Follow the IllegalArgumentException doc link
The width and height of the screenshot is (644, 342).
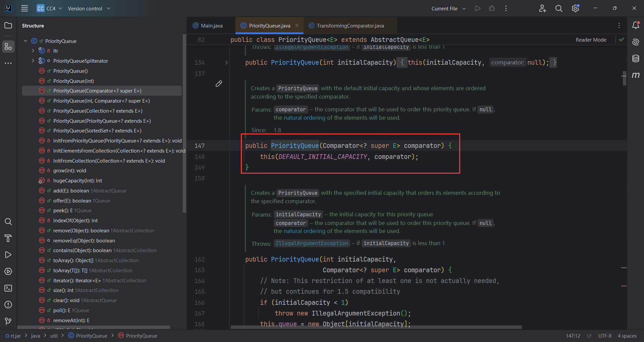[312, 243]
